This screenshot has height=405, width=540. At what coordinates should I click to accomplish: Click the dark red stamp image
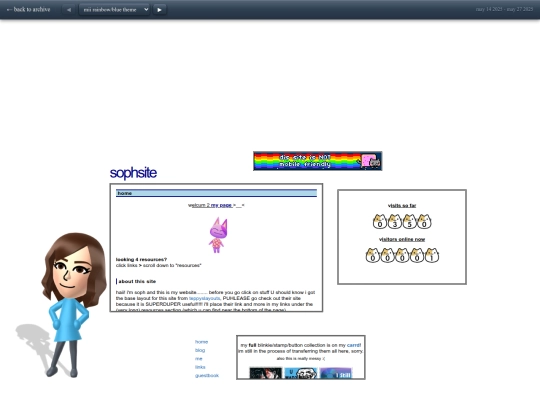pos(266,373)
